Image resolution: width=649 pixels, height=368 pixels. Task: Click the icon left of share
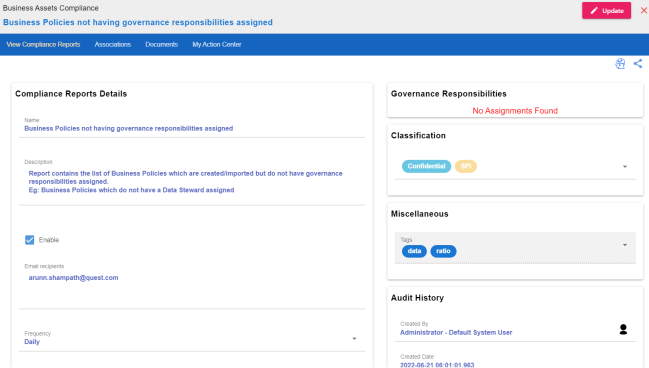pos(620,64)
